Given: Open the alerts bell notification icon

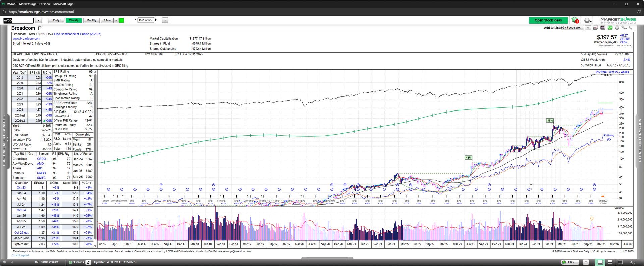Looking at the screenshot, I should [x=574, y=20].
